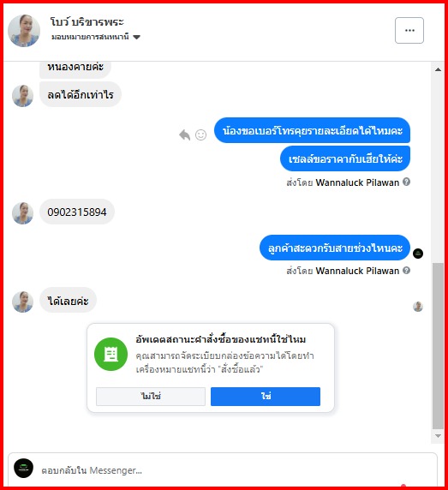Click customer seen-receipt avatar on right

[x=418, y=307]
